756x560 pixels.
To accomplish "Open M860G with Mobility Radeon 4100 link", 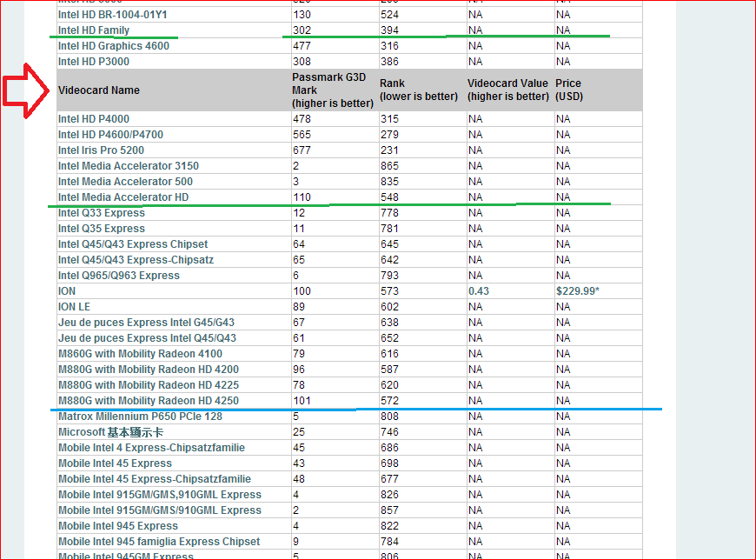I will [140, 354].
